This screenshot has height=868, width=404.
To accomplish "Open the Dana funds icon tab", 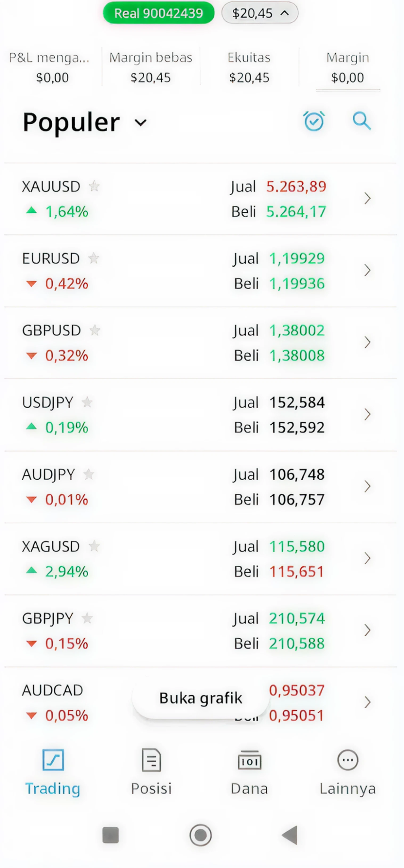I will coord(249,760).
